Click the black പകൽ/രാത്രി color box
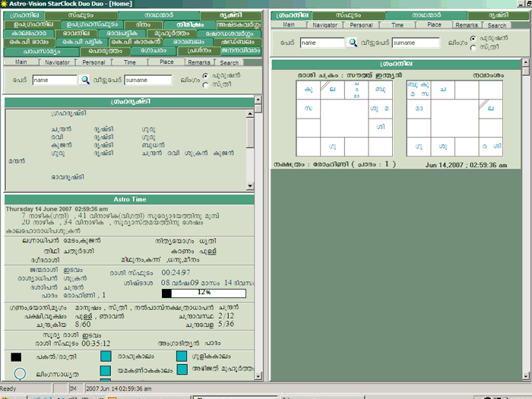 point(16,357)
